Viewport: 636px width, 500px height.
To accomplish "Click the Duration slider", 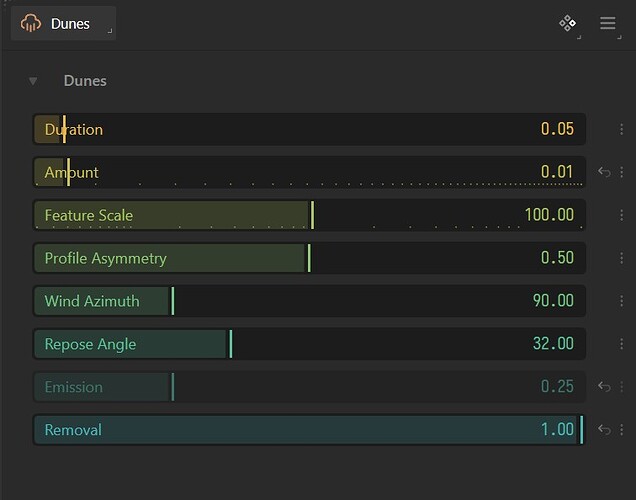I will click(x=309, y=129).
